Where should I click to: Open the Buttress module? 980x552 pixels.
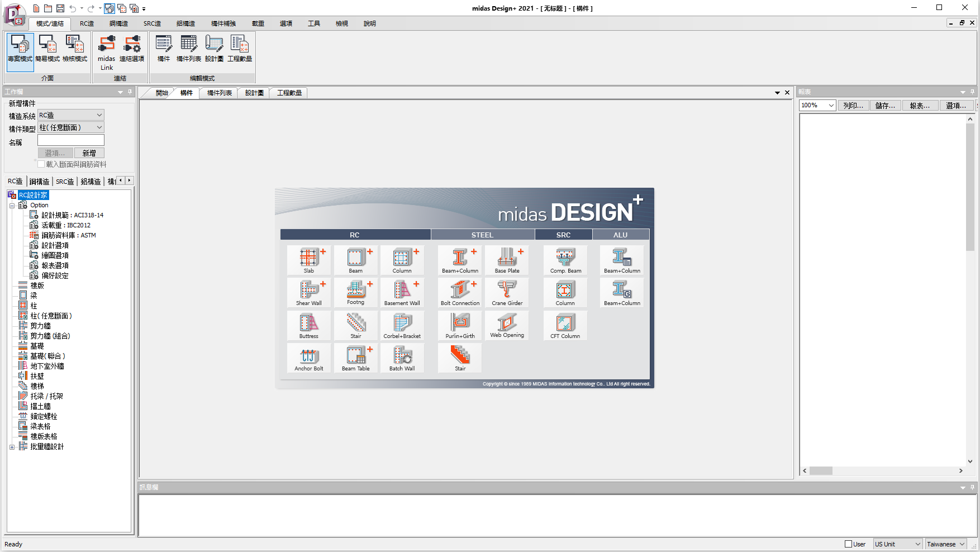[309, 325]
